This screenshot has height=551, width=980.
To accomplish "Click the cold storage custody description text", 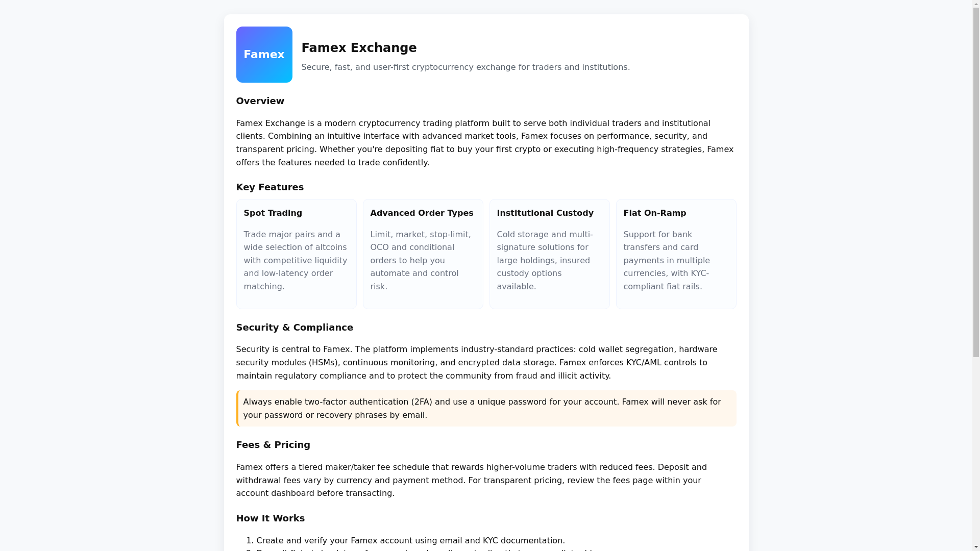I will point(545,260).
